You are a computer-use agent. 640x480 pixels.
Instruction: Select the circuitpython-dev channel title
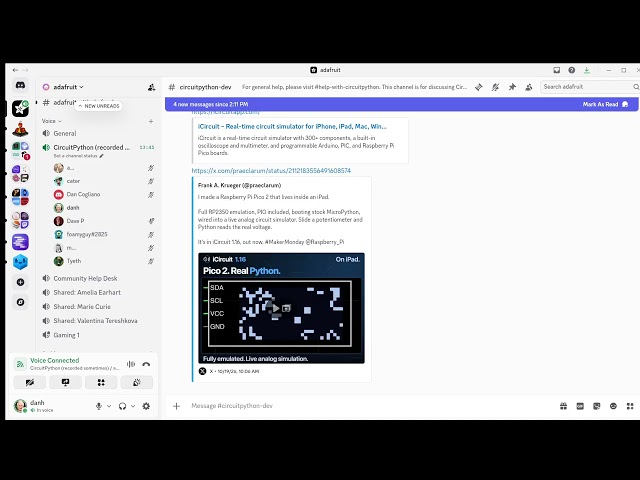point(205,87)
